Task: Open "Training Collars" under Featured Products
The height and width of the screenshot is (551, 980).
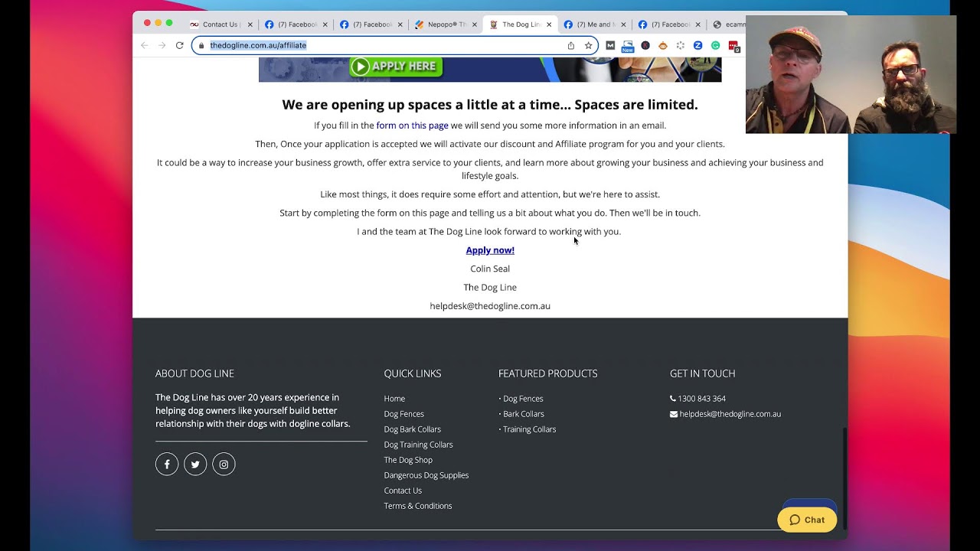Action: tap(529, 429)
